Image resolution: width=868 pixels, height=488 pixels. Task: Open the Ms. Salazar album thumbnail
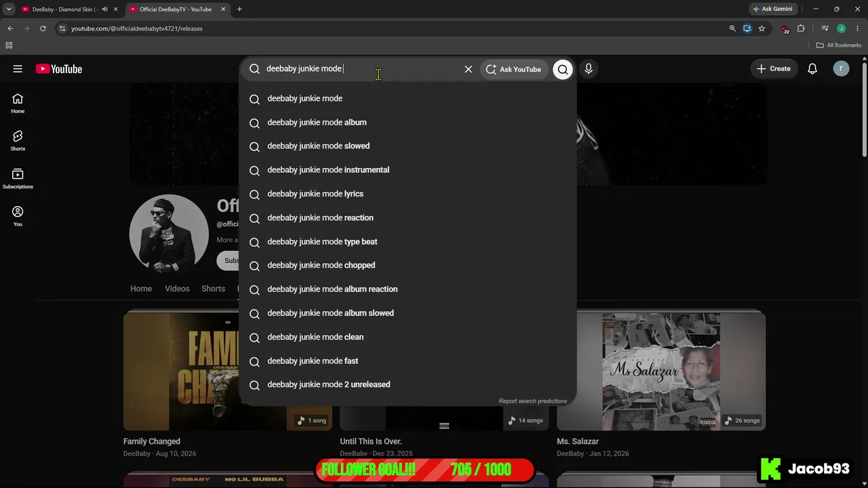point(661,371)
